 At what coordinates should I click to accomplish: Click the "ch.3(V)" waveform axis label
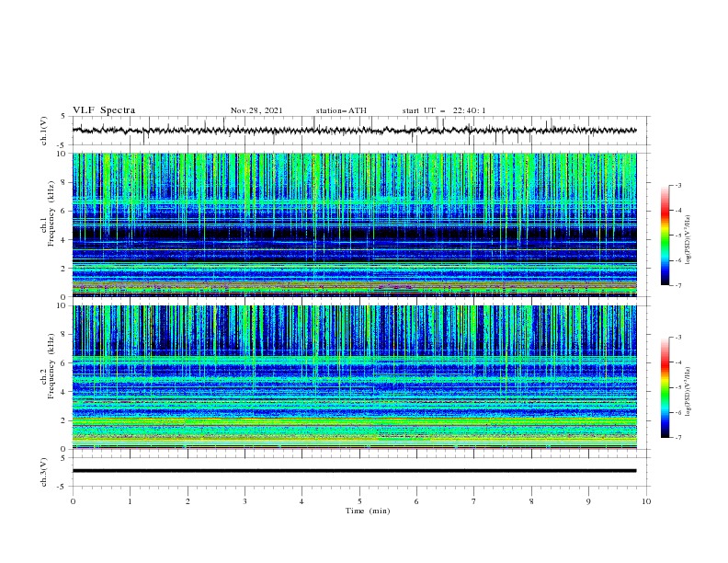tap(44, 472)
